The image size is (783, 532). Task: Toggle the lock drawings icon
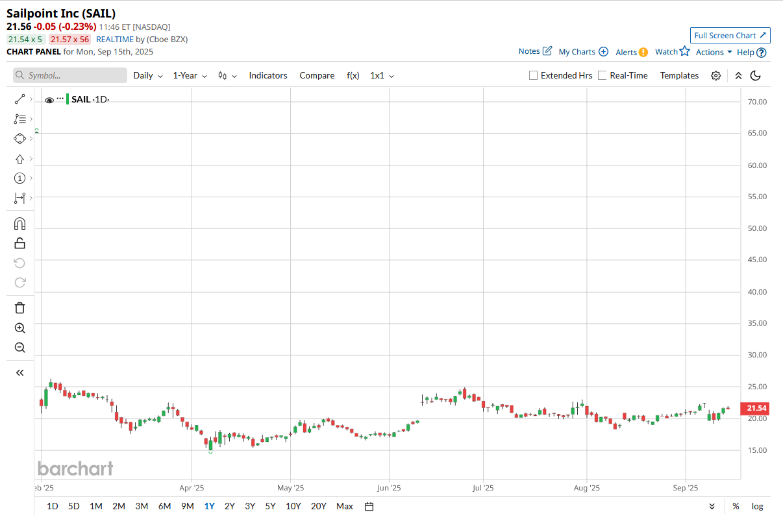tap(19, 243)
